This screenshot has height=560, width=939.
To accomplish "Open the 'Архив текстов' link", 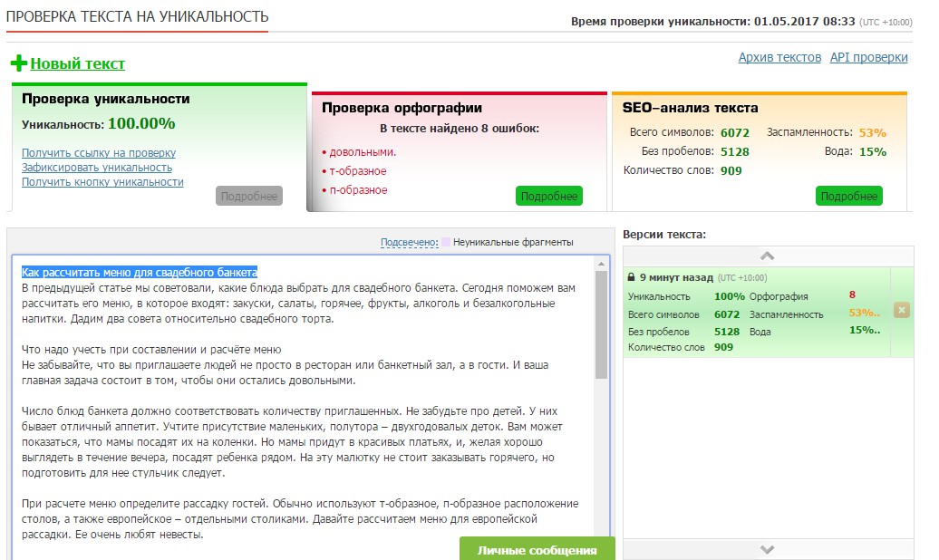I will tap(779, 57).
